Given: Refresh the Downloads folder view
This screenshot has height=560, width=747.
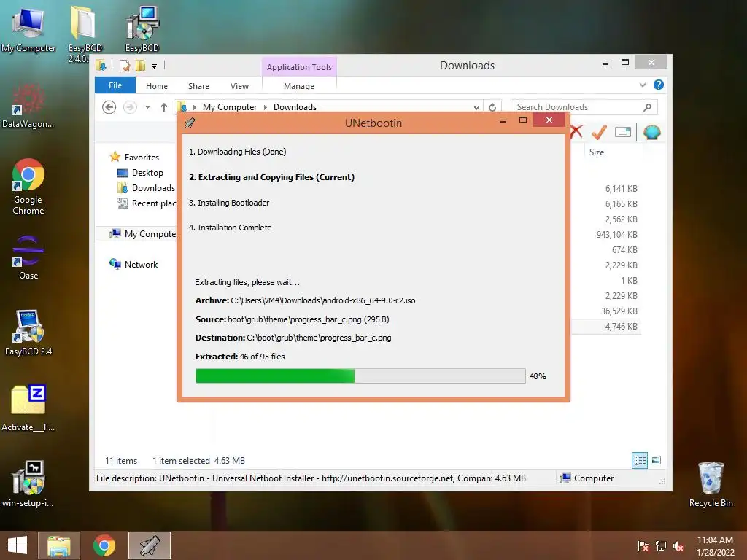Looking at the screenshot, I should pyautogui.click(x=492, y=107).
